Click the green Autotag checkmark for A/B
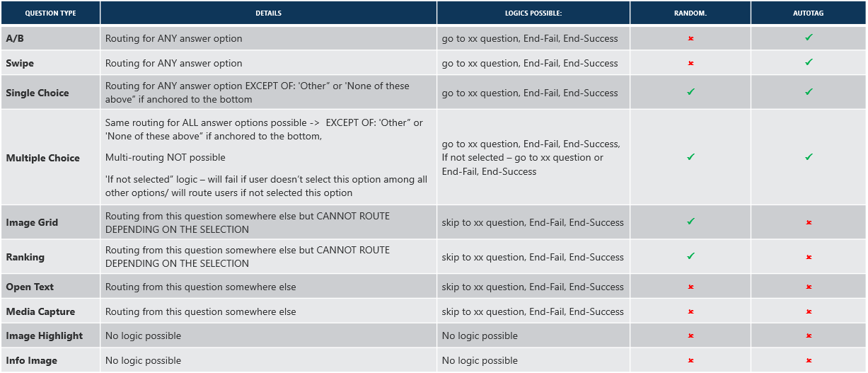Viewport: 868px width, 373px height. (x=809, y=38)
